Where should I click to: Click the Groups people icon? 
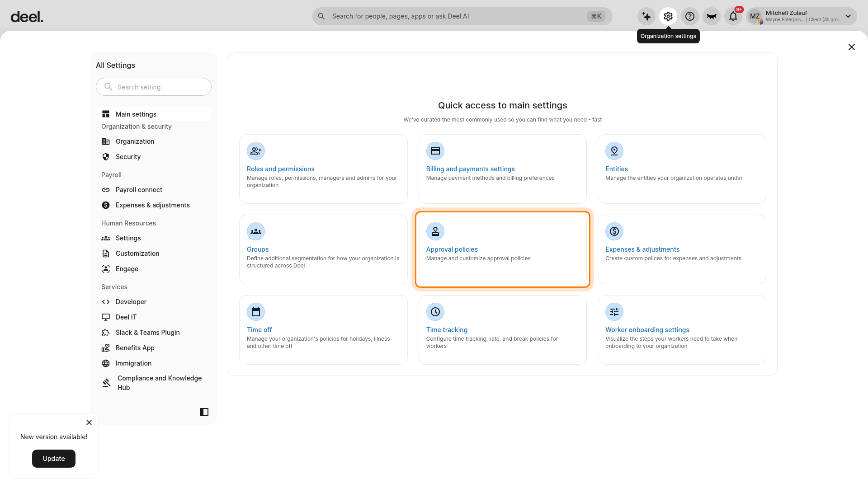[x=256, y=231]
